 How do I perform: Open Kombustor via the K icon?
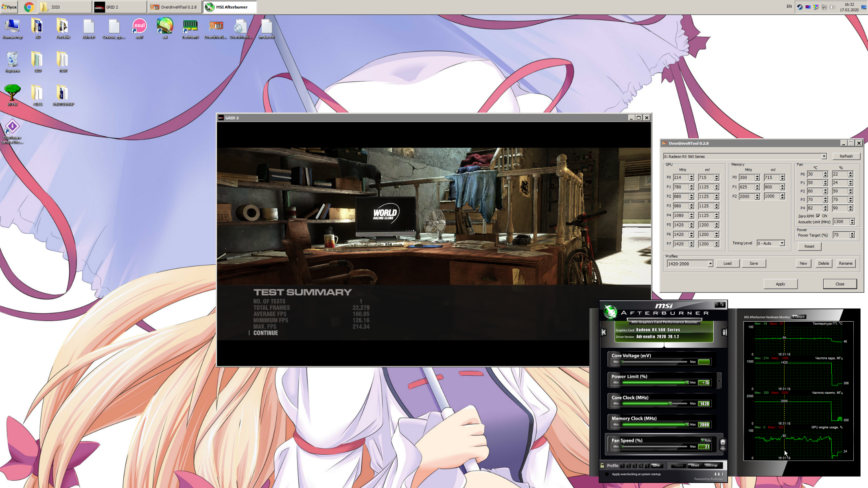pos(604,332)
